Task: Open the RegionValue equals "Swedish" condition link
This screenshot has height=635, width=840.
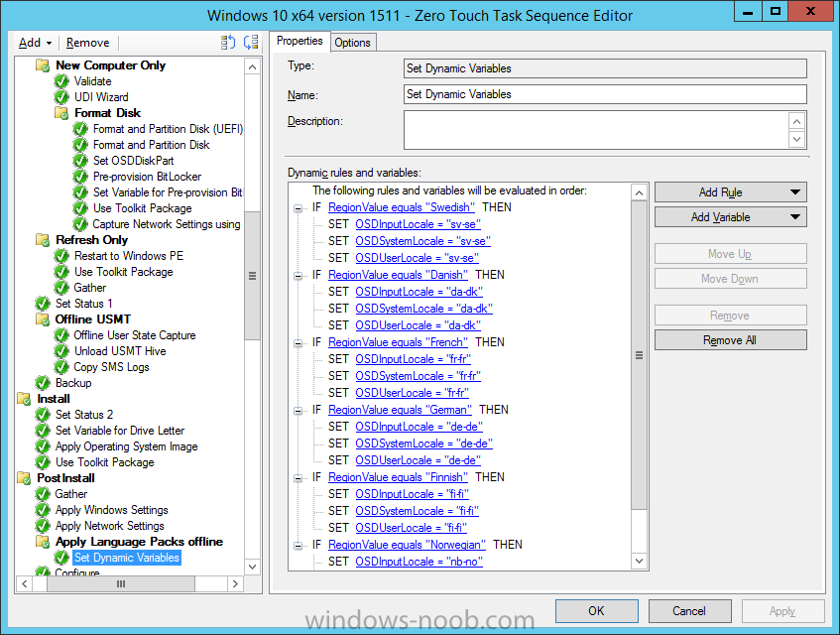Action: pos(402,207)
